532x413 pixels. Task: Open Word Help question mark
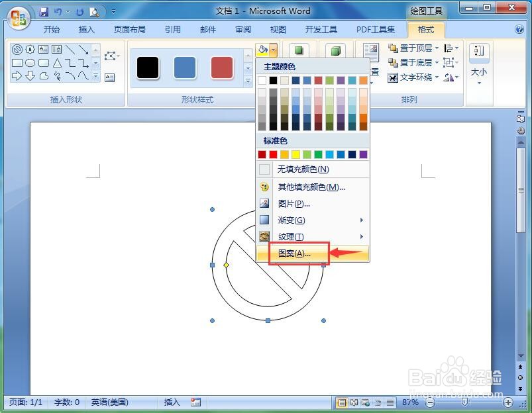pyautogui.click(x=519, y=30)
